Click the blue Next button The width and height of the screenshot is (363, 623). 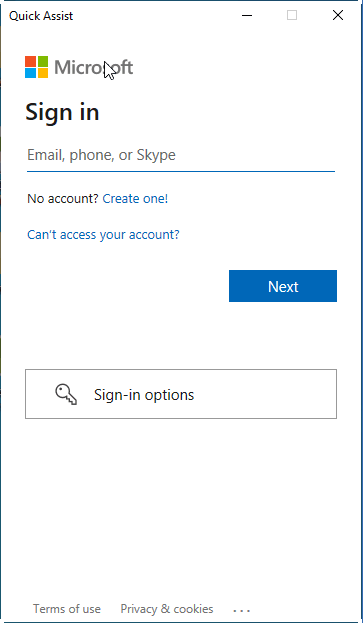pyautogui.click(x=283, y=286)
